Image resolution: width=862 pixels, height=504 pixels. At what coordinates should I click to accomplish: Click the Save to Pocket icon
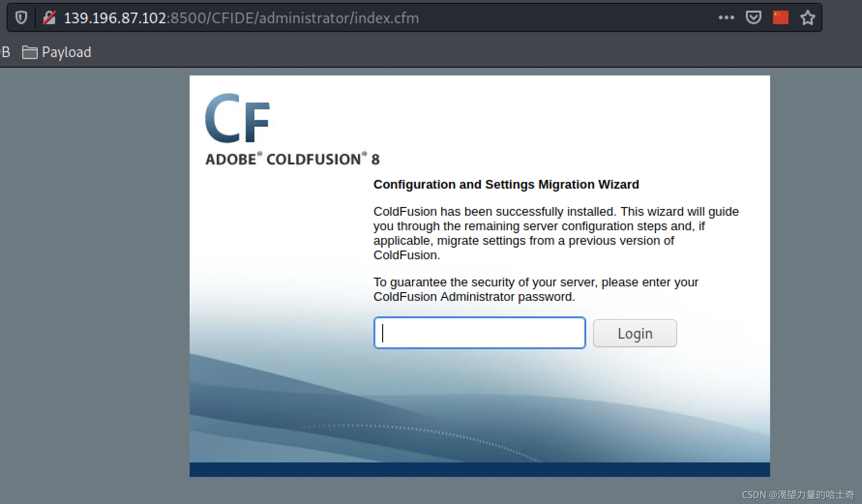[753, 18]
